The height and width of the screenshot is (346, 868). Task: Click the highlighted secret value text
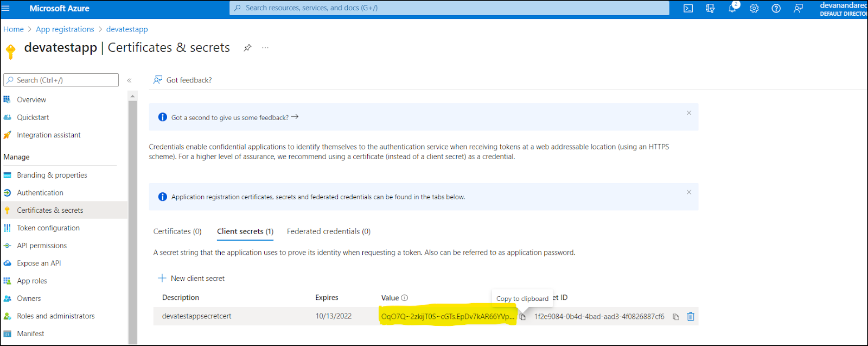point(448,317)
